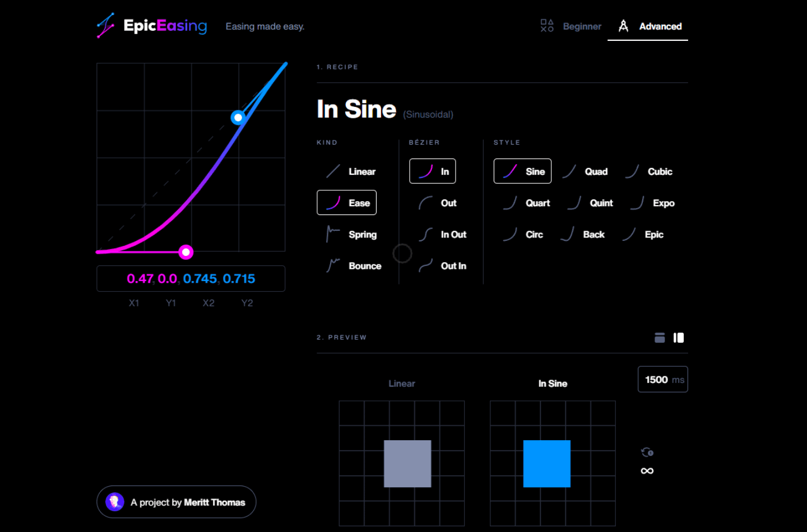Select the Ease kind option

(347, 203)
